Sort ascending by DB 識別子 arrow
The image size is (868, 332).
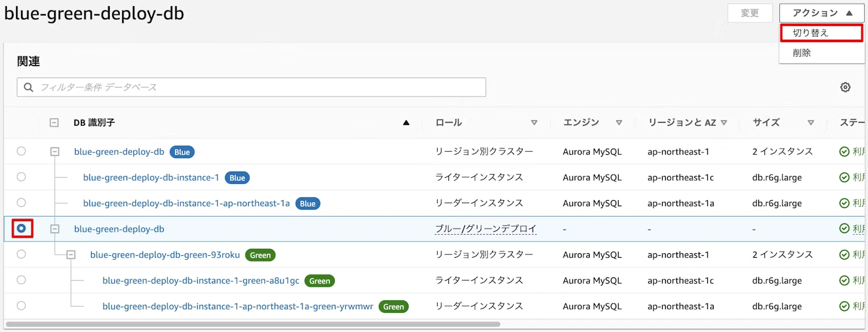(406, 123)
